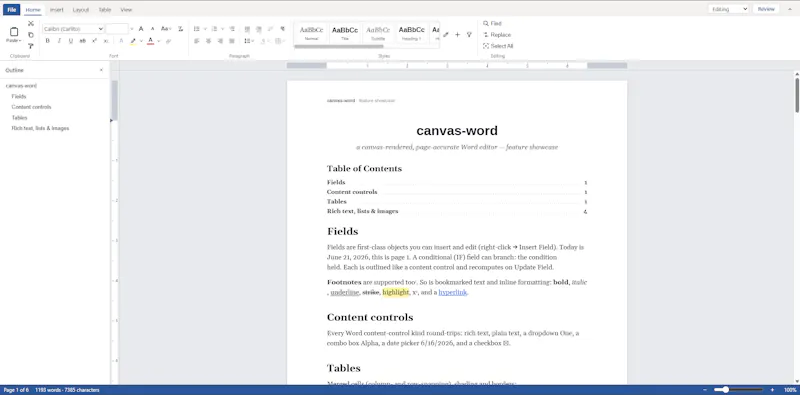The height and width of the screenshot is (395, 800).
Task: Select Content controls in the Outline
Action: pos(32,107)
